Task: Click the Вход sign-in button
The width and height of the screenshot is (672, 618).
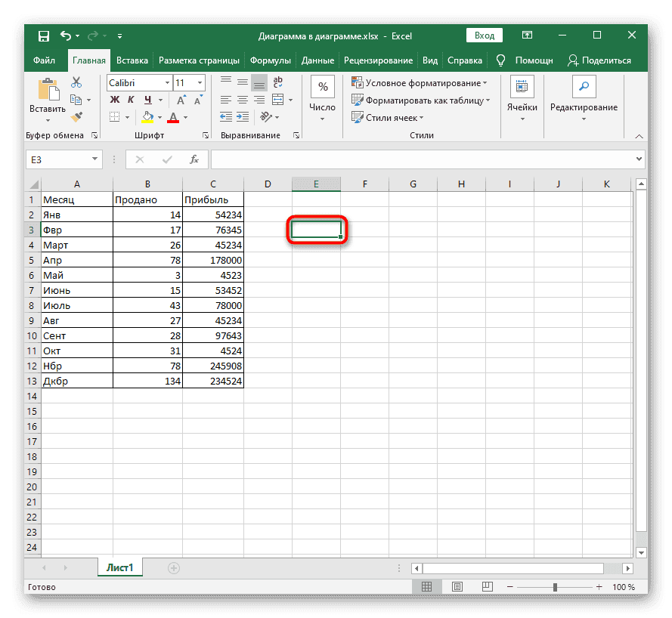Action: 485,36
